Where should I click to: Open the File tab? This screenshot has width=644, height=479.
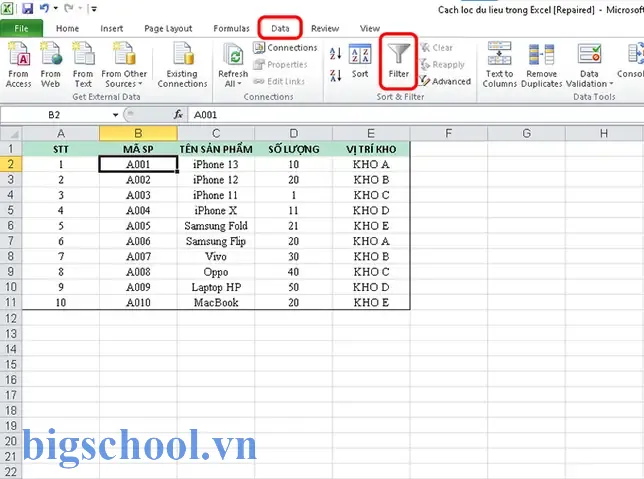(x=21, y=28)
